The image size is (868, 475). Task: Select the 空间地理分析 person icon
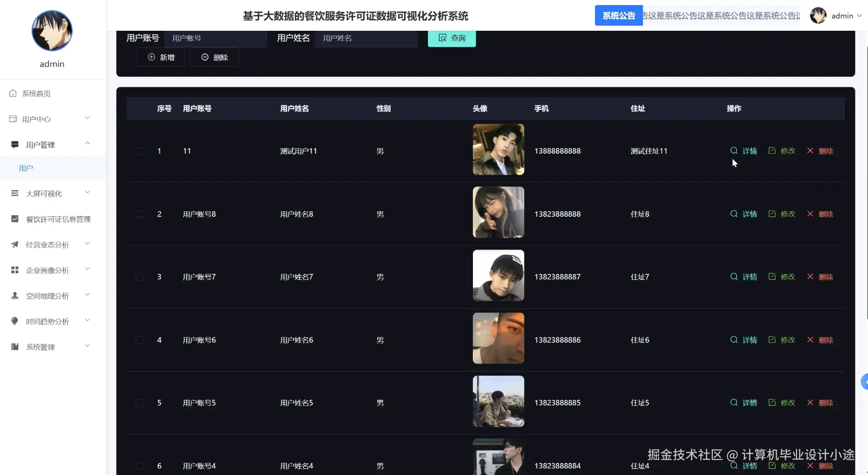click(14, 295)
